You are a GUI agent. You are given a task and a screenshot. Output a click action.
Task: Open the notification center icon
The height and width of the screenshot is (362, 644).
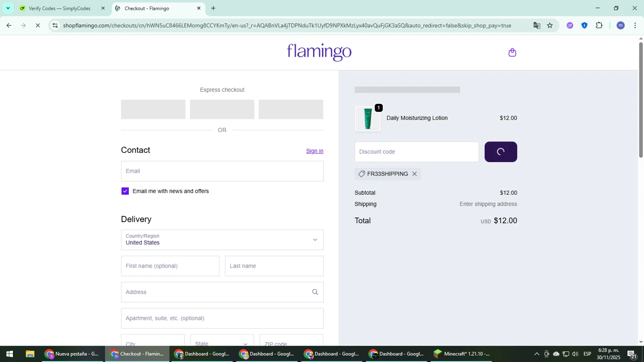coord(632,354)
